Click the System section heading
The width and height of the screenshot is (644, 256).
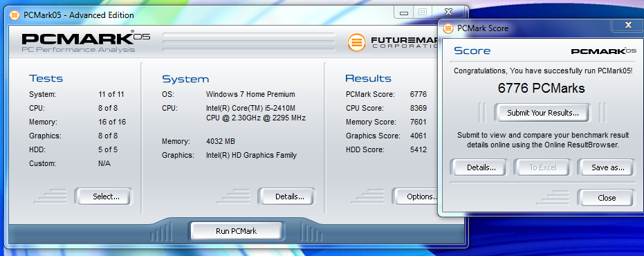pos(185,79)
